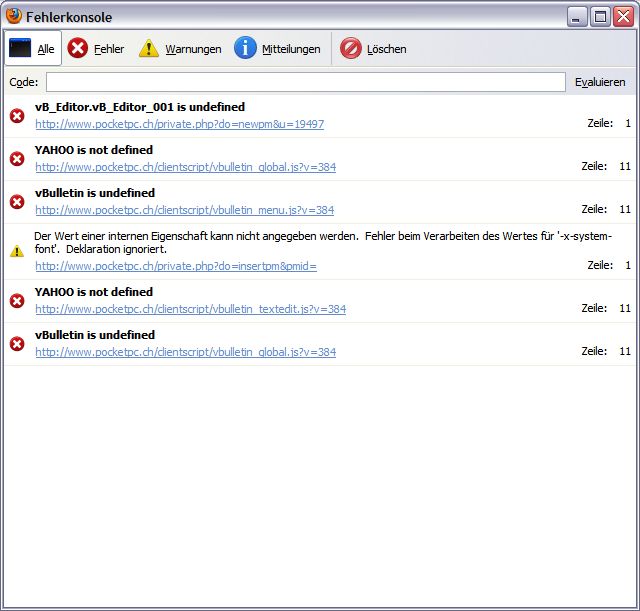Click 'Zeile: 1' of the vB_Editor error

click(x=609, y=123)
